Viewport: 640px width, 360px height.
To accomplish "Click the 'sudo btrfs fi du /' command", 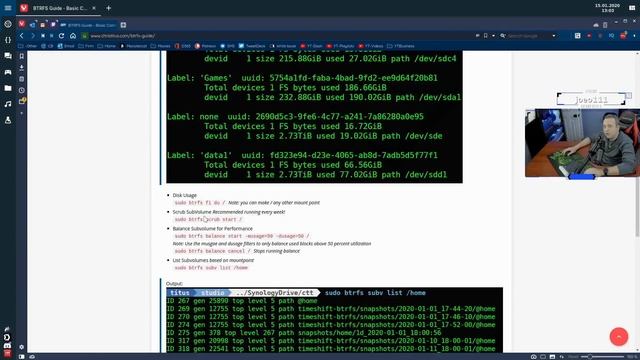I will (200, 203).
